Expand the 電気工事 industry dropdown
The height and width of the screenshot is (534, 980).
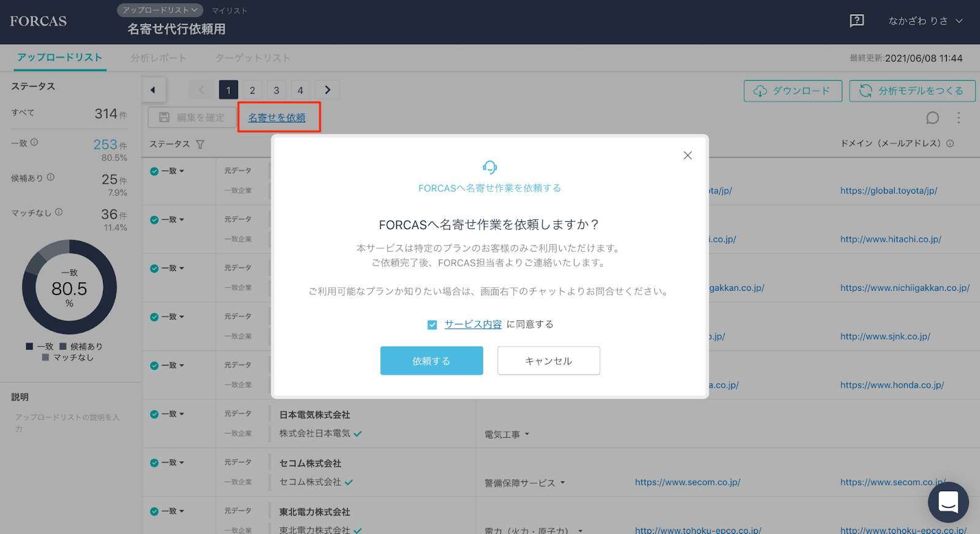click(507, 434)
